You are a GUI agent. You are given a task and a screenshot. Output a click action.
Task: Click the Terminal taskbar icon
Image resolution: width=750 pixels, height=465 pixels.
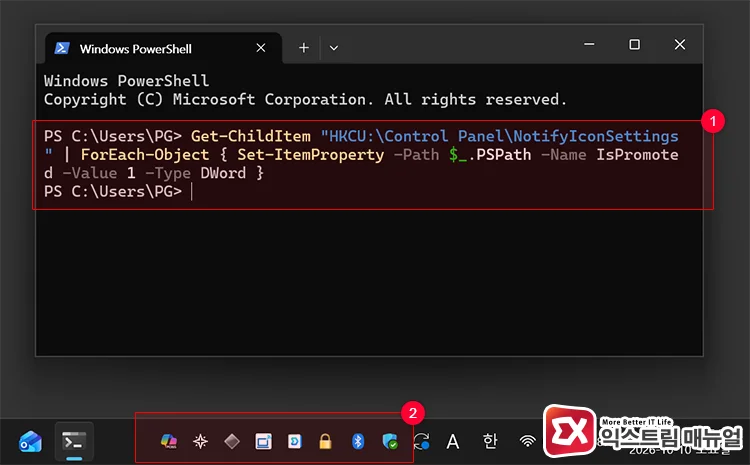pos(74,442)
